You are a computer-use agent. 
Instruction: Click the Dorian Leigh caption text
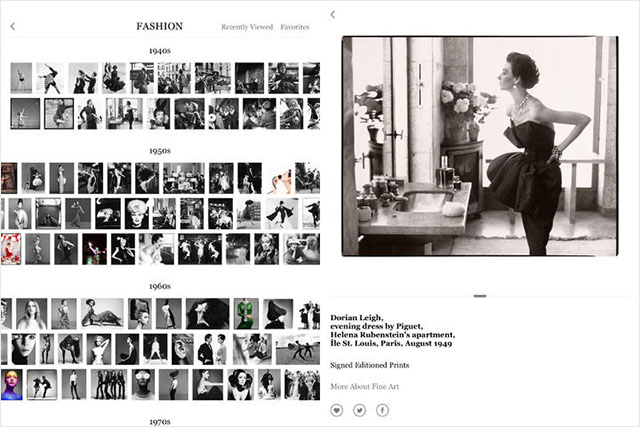coord(392,330)
